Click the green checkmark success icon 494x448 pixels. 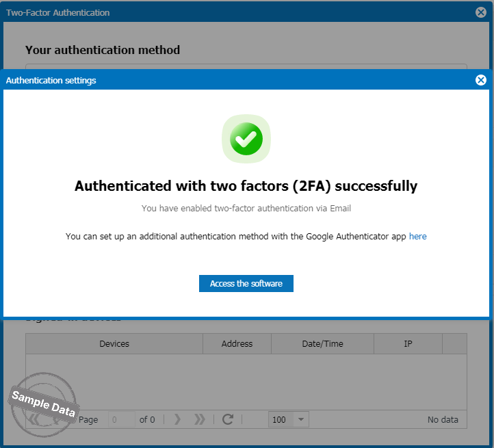[x=246, y=139]
